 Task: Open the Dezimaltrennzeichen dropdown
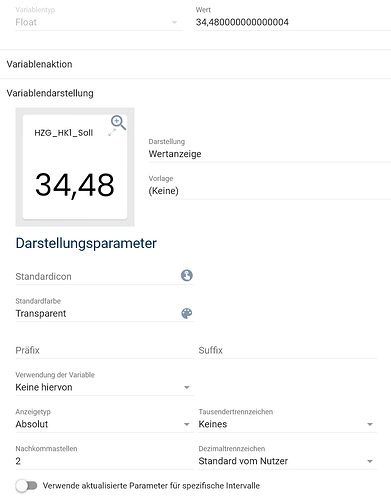coord(288,461)
